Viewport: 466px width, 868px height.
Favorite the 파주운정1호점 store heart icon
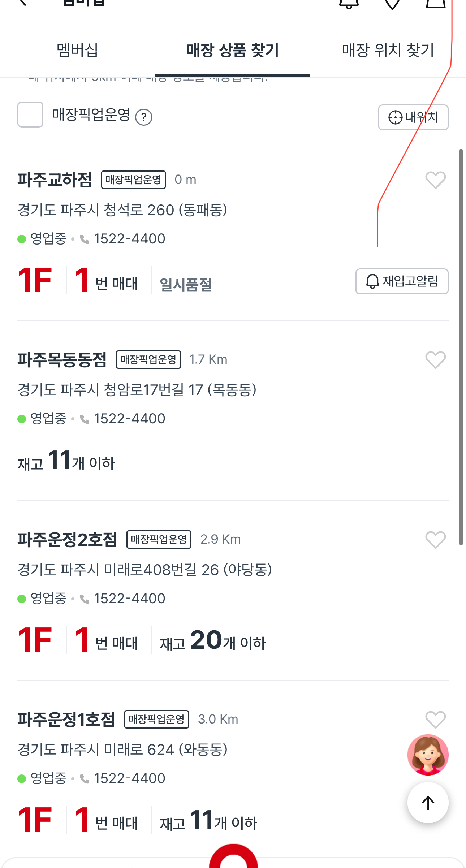coord(435,720)
